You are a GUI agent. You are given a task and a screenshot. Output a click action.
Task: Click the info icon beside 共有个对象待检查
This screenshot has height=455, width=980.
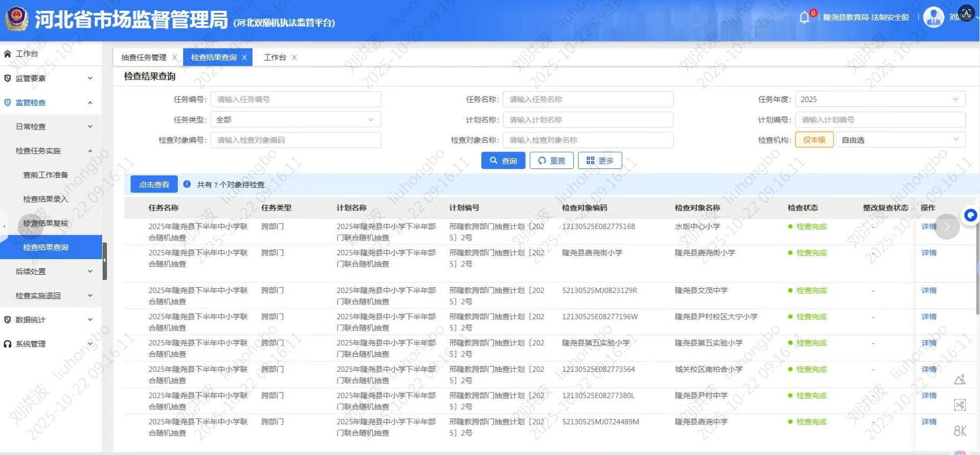[187, 184]
